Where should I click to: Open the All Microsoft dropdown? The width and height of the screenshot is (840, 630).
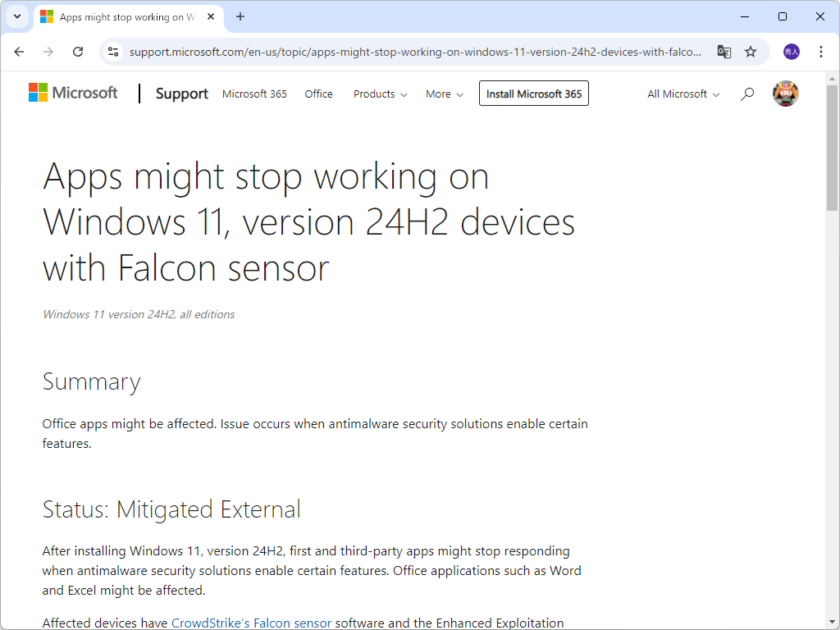click(x=682, y=94)
